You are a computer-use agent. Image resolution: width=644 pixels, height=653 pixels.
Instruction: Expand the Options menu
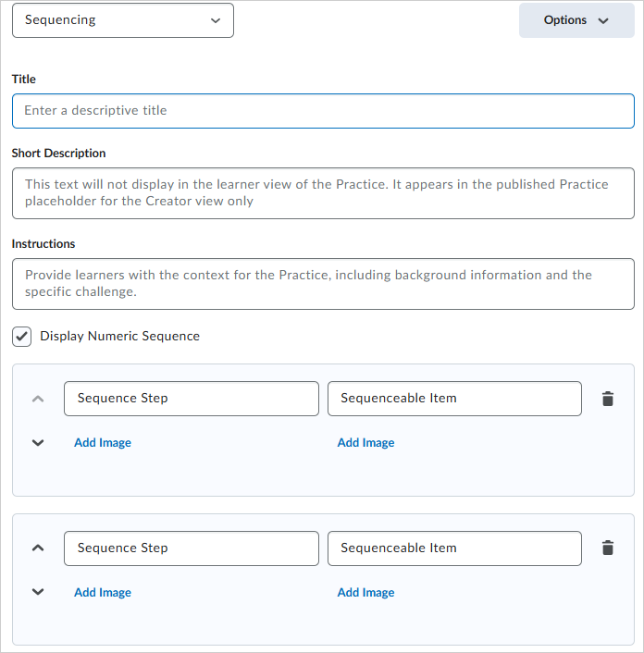(x=576, y=20)
